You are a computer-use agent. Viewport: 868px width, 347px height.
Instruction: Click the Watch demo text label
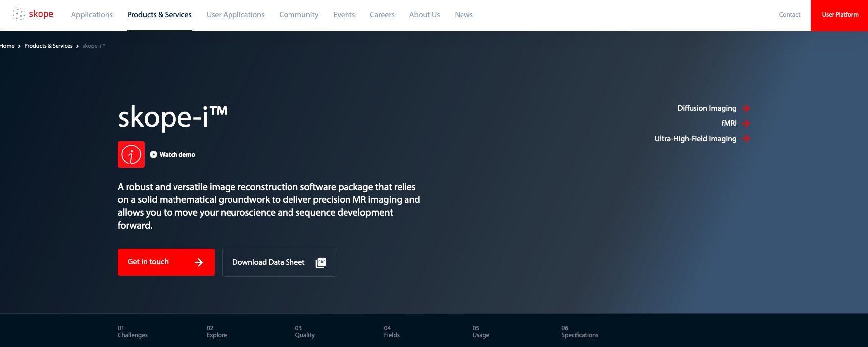pos(177,154)
